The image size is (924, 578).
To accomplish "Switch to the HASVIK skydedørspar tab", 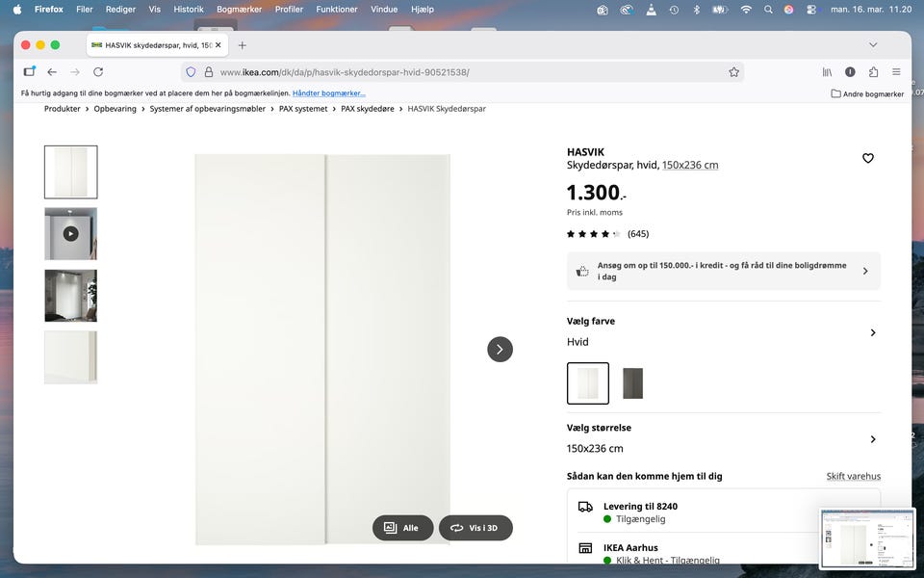I will click(x=157, y=45).
